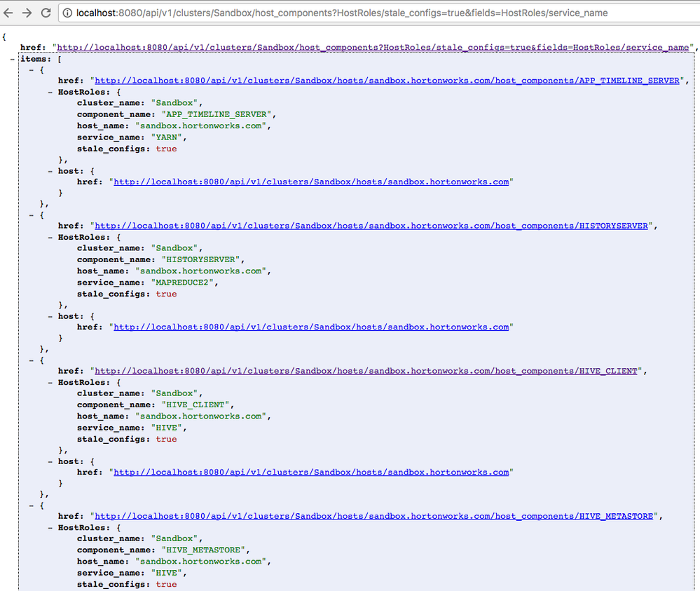
Task: Collapse the HIVE_METASTORE item object
Action: click(x=30, y=505)
